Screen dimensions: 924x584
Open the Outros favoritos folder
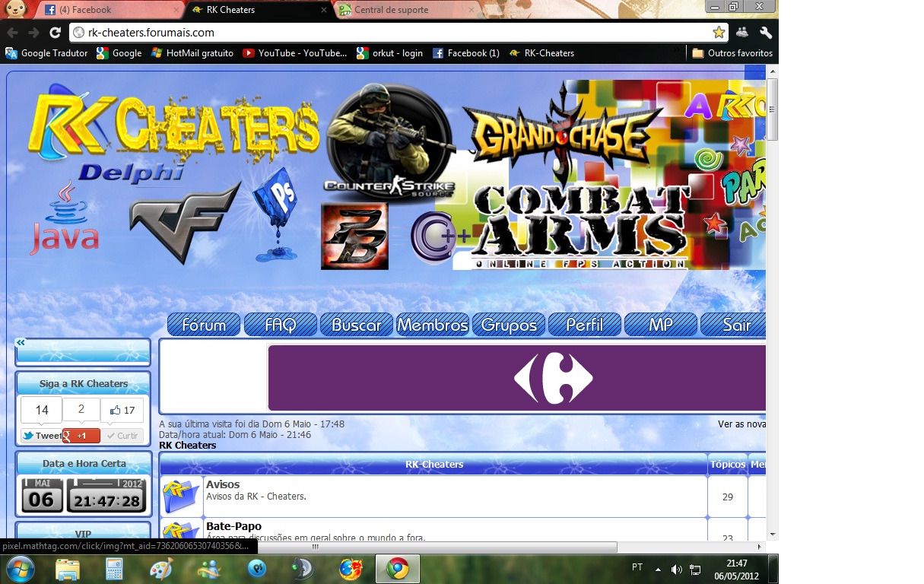coord(732,53)
